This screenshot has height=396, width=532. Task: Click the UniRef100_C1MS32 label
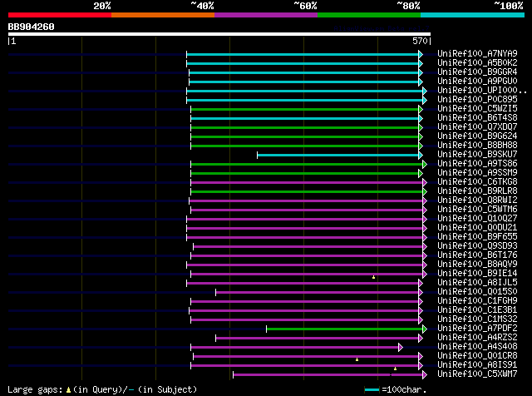pyautogui.click(x=477, y=319)
